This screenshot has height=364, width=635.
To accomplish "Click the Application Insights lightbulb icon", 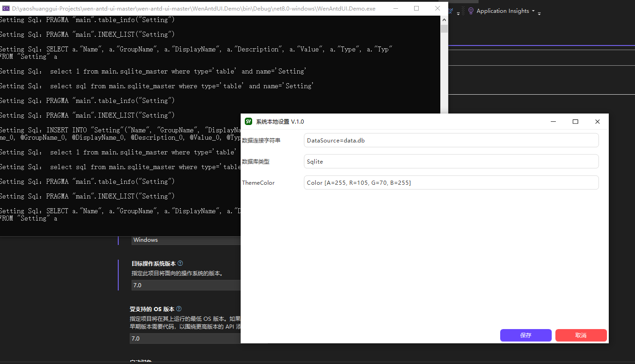I will pyautogui.click(x=471, y=11).
